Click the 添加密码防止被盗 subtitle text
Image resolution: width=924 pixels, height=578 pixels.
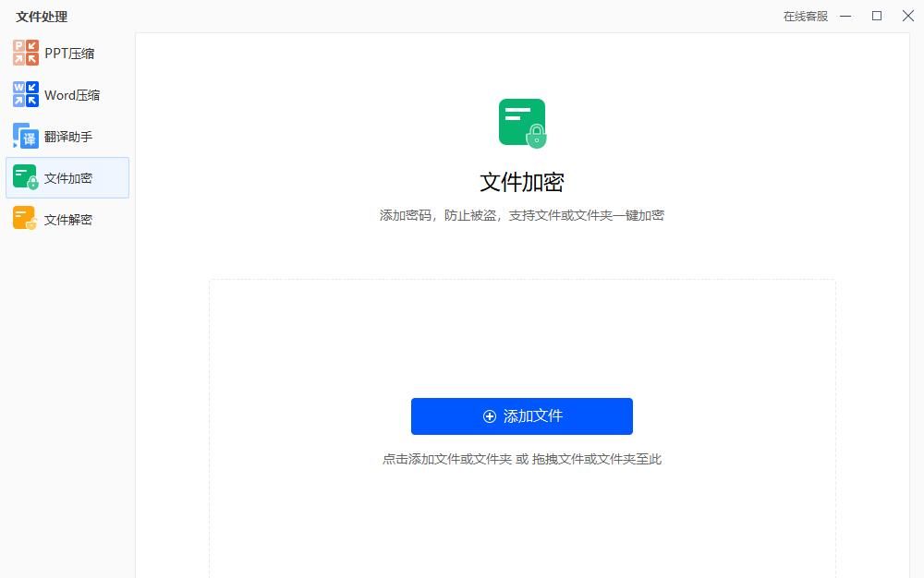[x=522, y=215]
